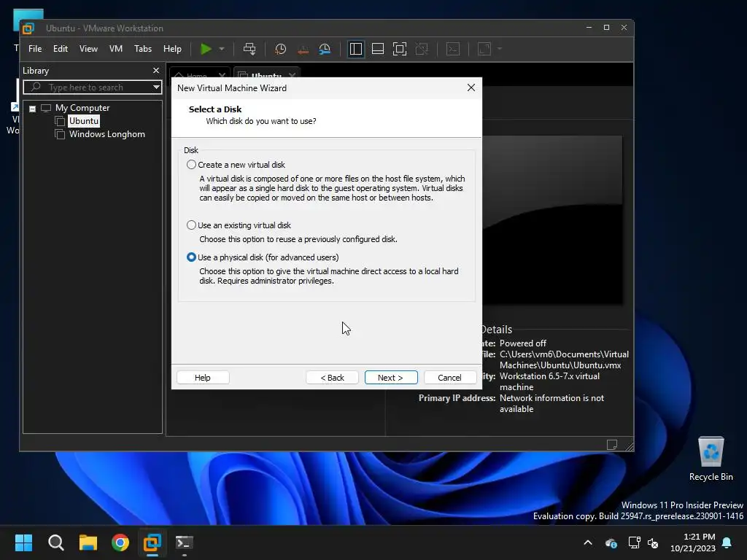Open Google Chrome from the taskbar
This screenshot has height=560, width=747.
coord(120,542)
